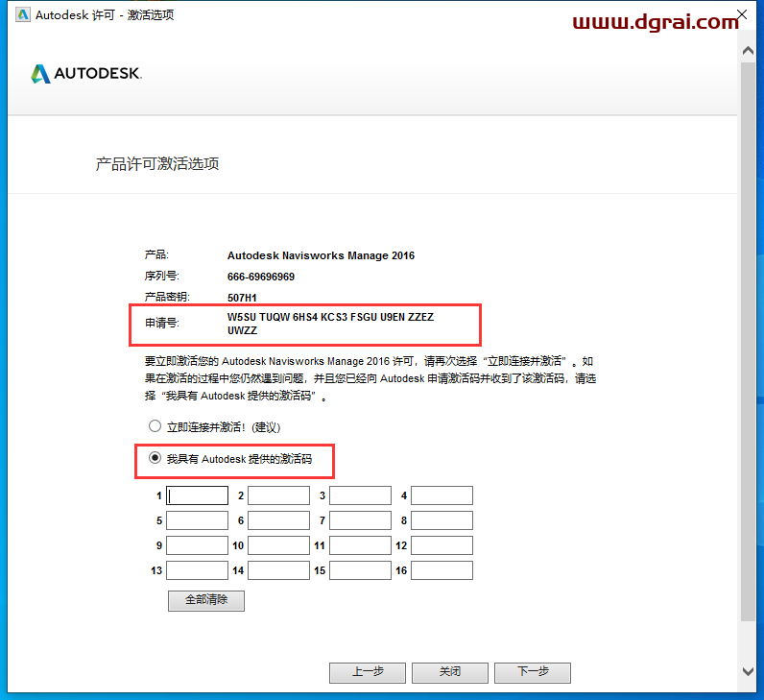Click the Autodesk logo in header

[86, 74]
